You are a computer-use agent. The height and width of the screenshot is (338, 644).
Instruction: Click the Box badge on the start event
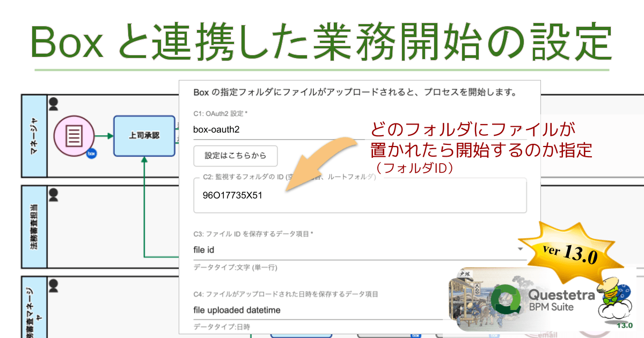click(x=91, y=154)
